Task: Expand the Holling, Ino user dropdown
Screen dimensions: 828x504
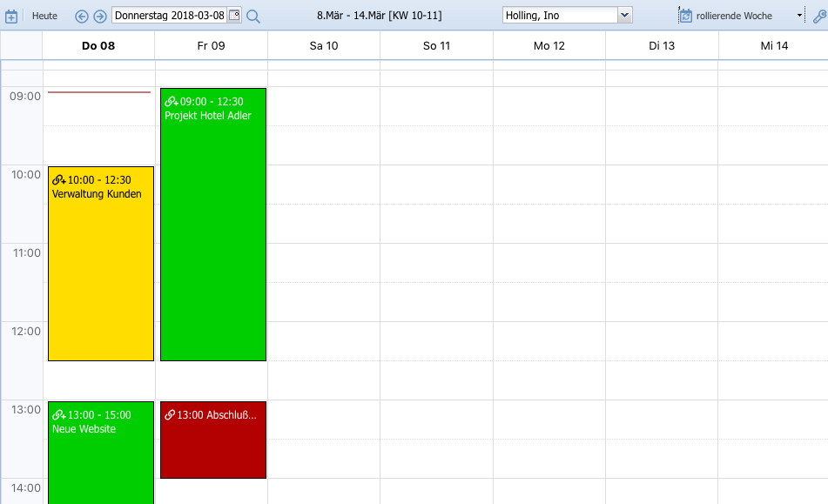Action: [624, 16]
